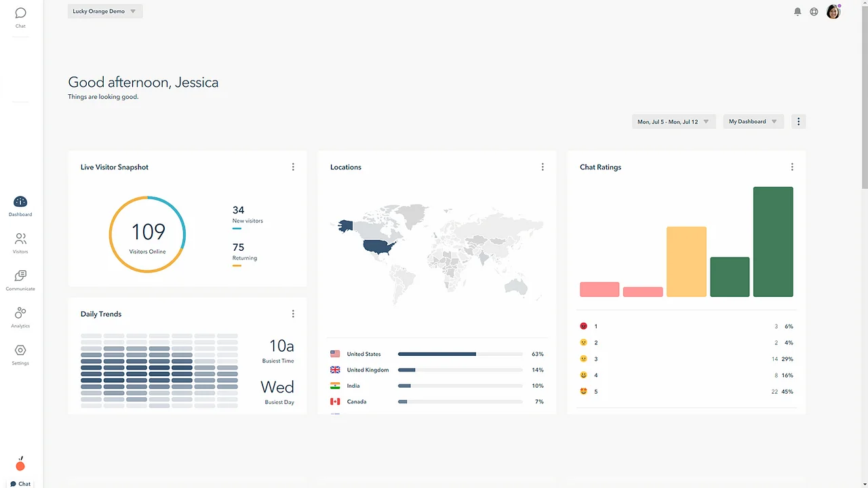This screenshot has width=868, height=488.
Task: Open Live Visitor Snapshot card menu
Action: click(293, 167)
